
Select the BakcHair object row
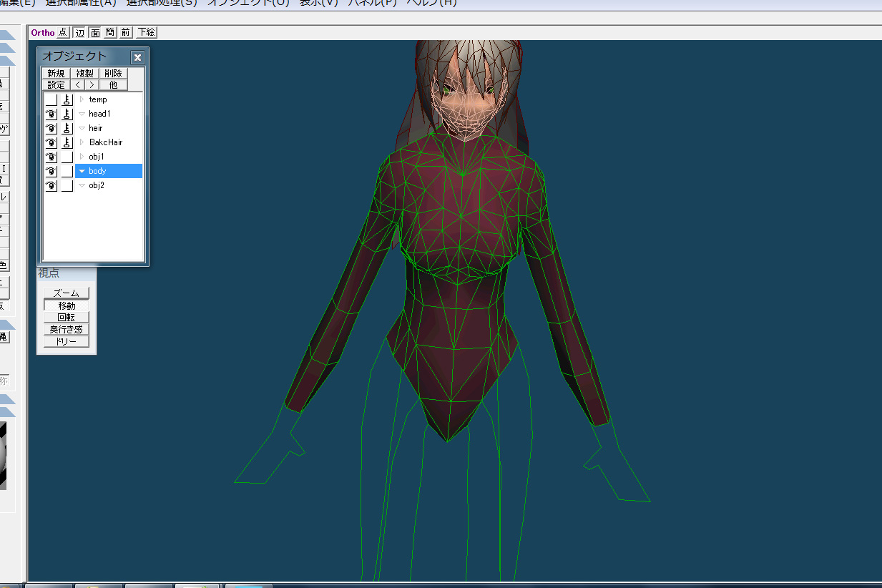tap(109, 142)
